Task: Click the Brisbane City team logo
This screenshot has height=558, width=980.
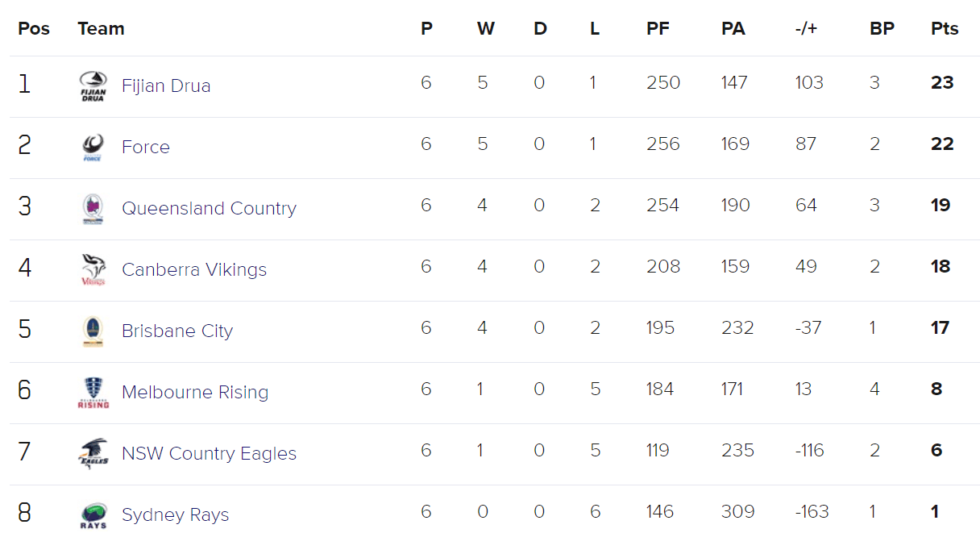Action: tap(93, 331)
